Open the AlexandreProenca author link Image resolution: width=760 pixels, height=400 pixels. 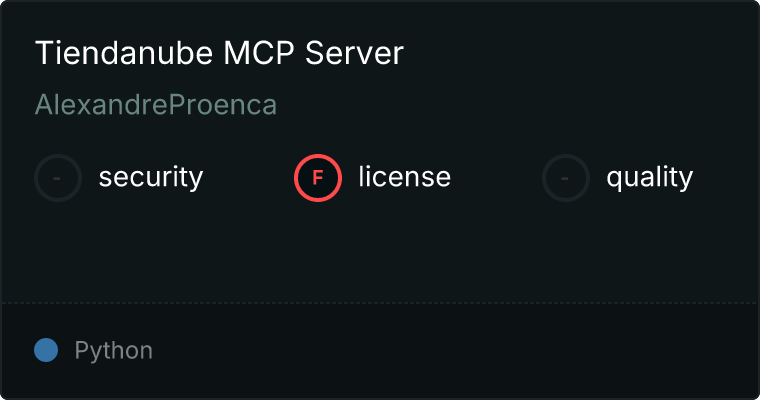point(156,105)
